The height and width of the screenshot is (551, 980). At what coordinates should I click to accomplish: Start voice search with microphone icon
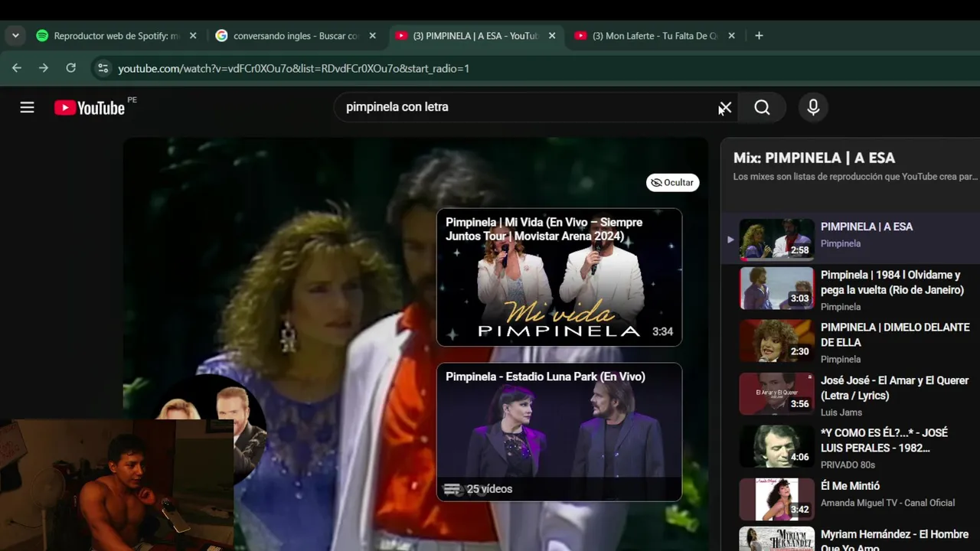click(813, 108)
